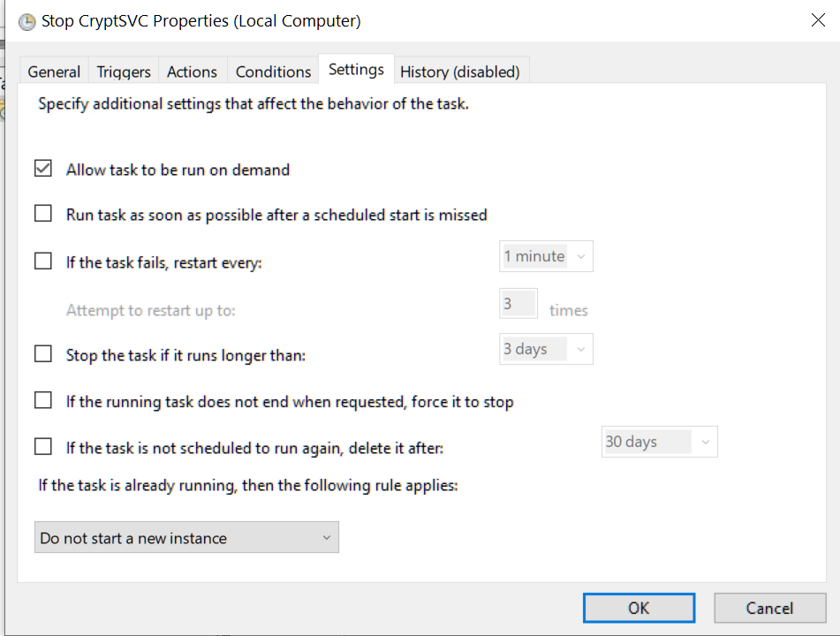Expand the 3 days run duration dropdown
The height and width of the screenshot is (636, 840).
(546, 349)
